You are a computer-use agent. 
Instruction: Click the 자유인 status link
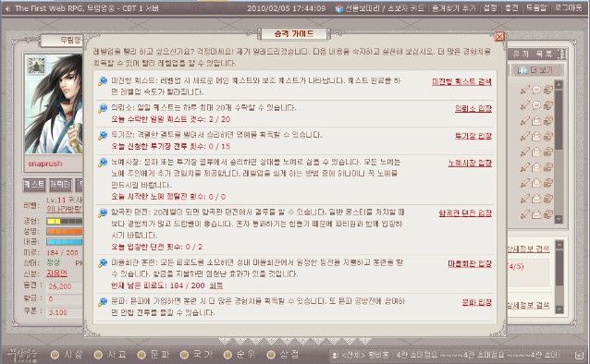coord(56,273)
